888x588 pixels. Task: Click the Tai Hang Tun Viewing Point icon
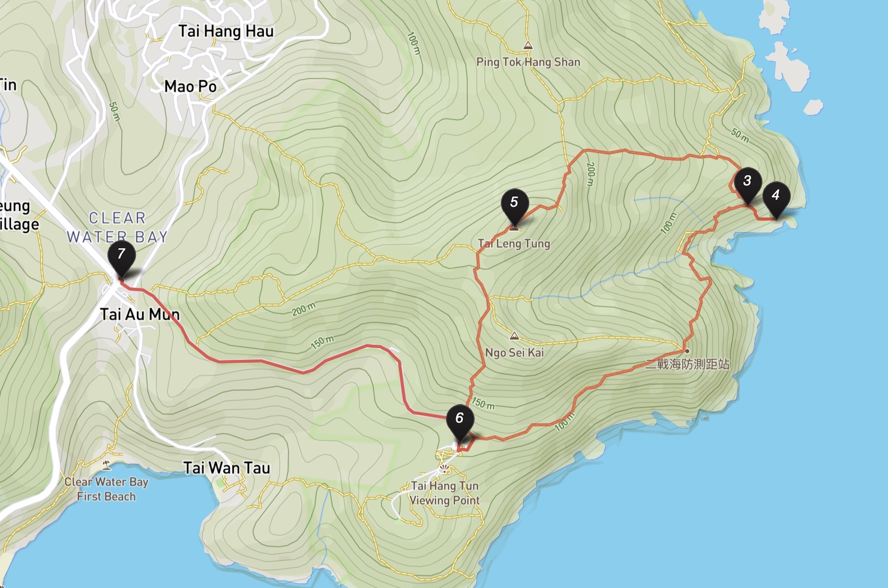point(444,469)
